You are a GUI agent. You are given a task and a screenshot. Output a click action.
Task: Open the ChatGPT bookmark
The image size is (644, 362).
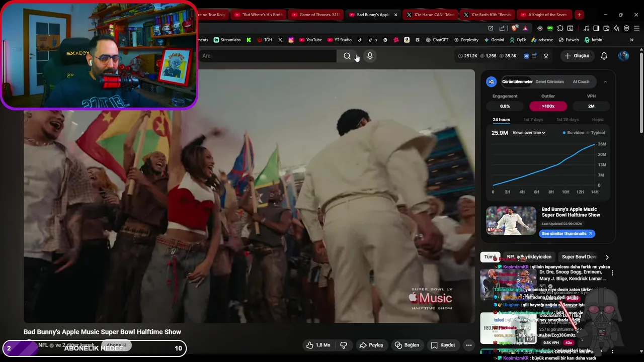[x=437, y=40]
